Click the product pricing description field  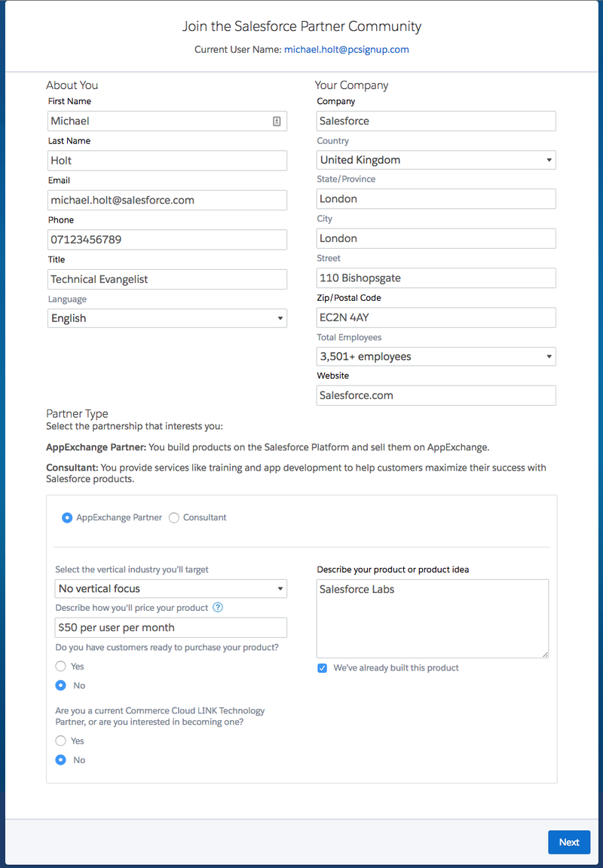tap(171, 627)
